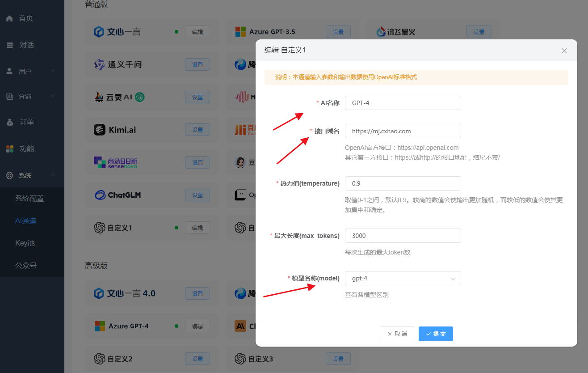
Task: Click 设置 for 通义千问
Action: (197, 64)
